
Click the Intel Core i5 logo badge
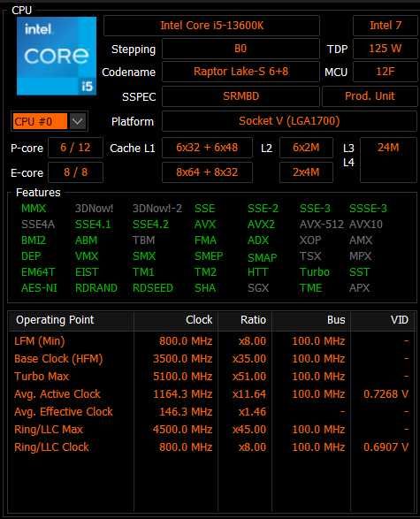click(57, 56)
